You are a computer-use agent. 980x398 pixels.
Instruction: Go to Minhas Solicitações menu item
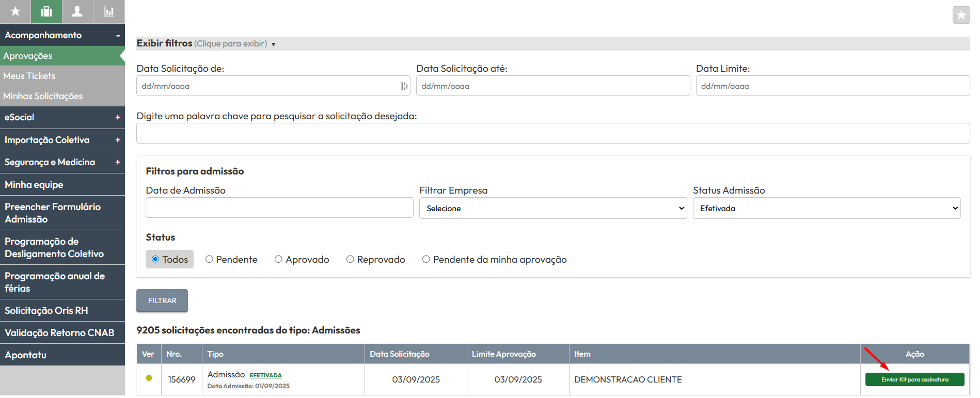coord(43,96)
